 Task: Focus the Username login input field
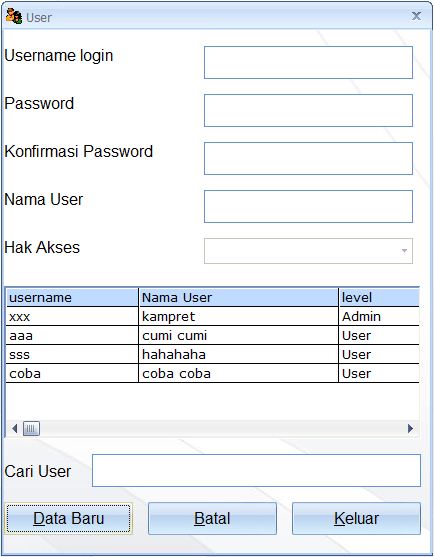click(x=308, y=63)
